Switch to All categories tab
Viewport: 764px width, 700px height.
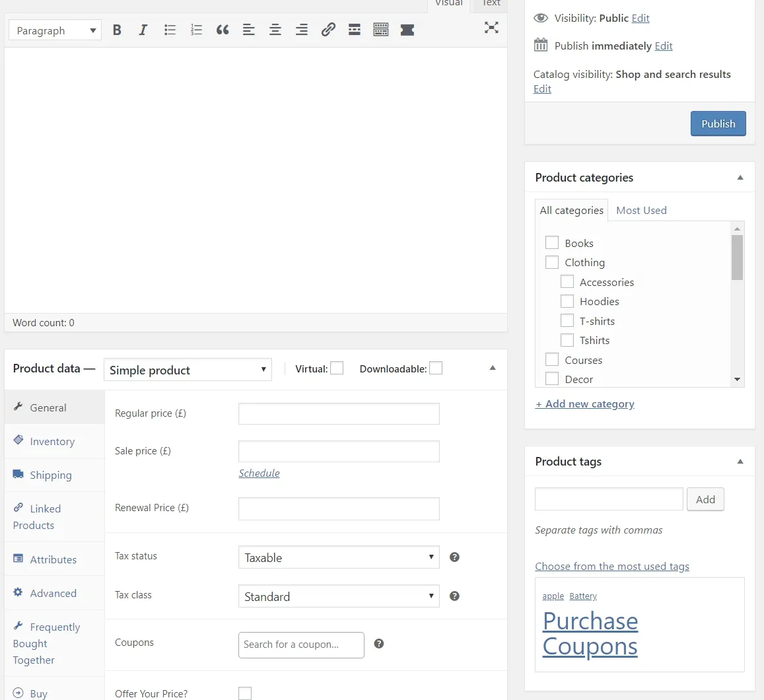tap(571, 211)
